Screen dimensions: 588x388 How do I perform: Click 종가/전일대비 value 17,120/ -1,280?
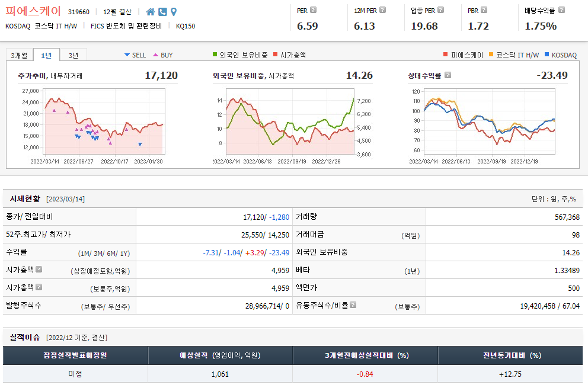click(266, 217)
